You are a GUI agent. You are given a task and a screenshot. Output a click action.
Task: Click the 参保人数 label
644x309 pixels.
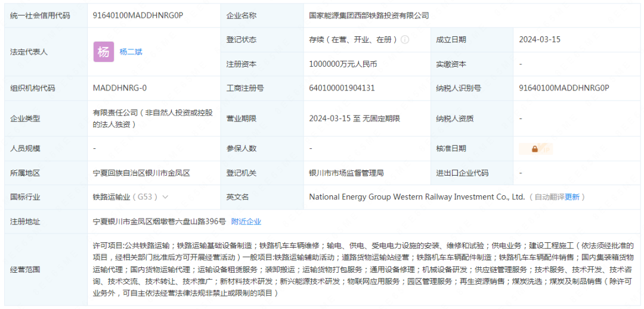click(241, 149)
